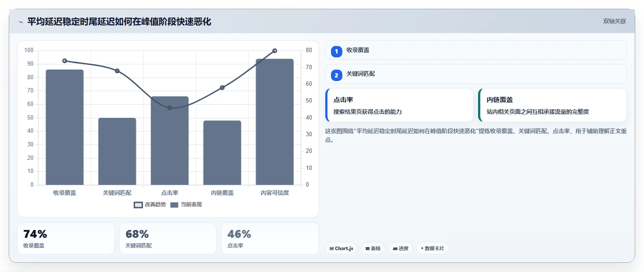Click the 内链覆盖 bar in chart
Image resolution: width=644 pixels, height=272 pixels.
(222, 153)
